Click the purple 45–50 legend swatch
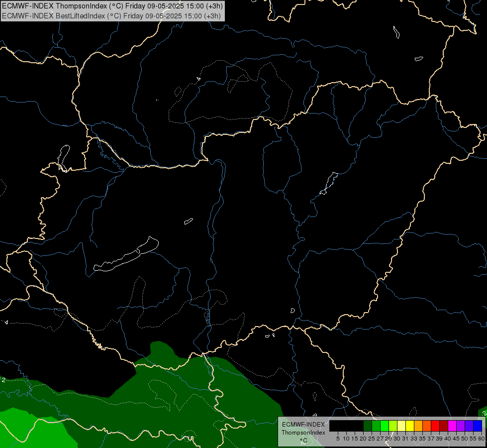The width and height of the screenshot is (487, 448). (x=461, y=426)
